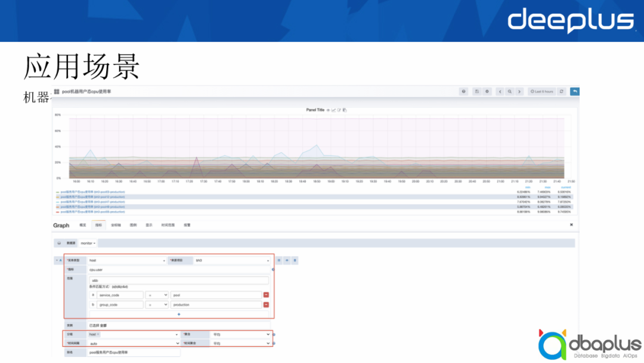Click the help question-mark icon in the top bar
644x363 pixels.
point(464,92)
